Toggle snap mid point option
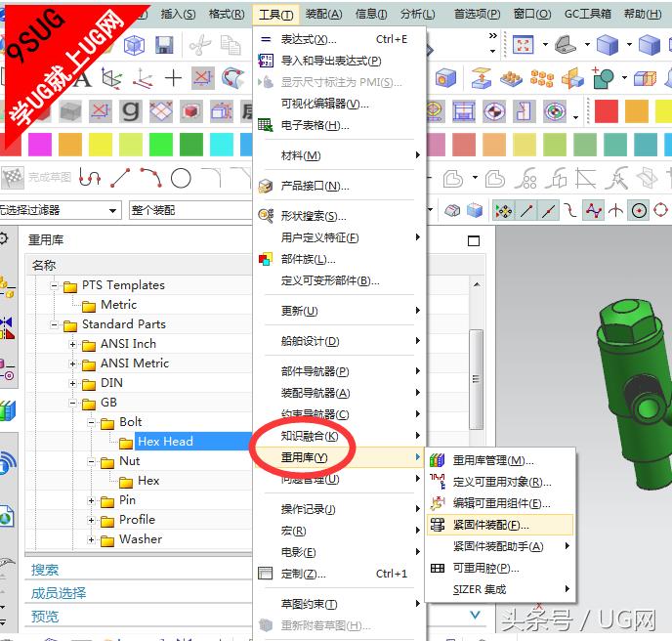Screen dimensions: 672x641 [549, 210]
